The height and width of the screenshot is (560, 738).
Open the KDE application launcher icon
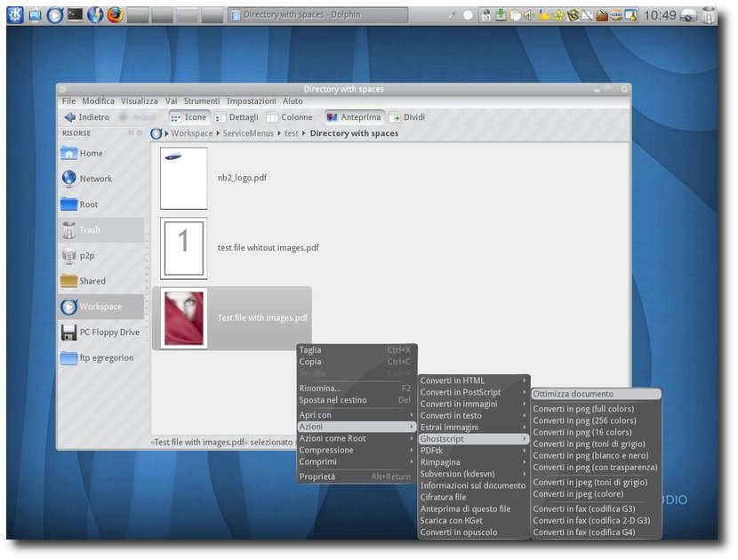[x=15, y=15]
